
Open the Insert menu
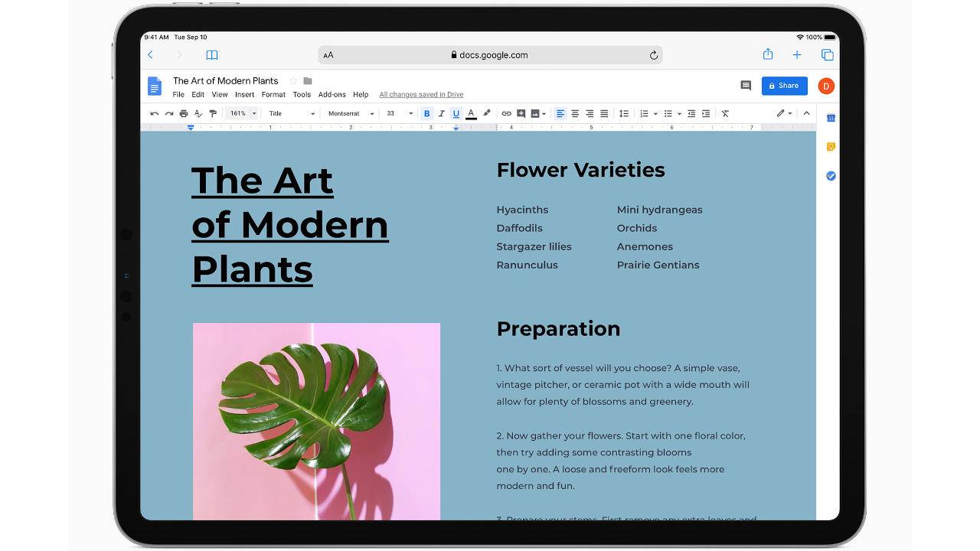(244, 94)
